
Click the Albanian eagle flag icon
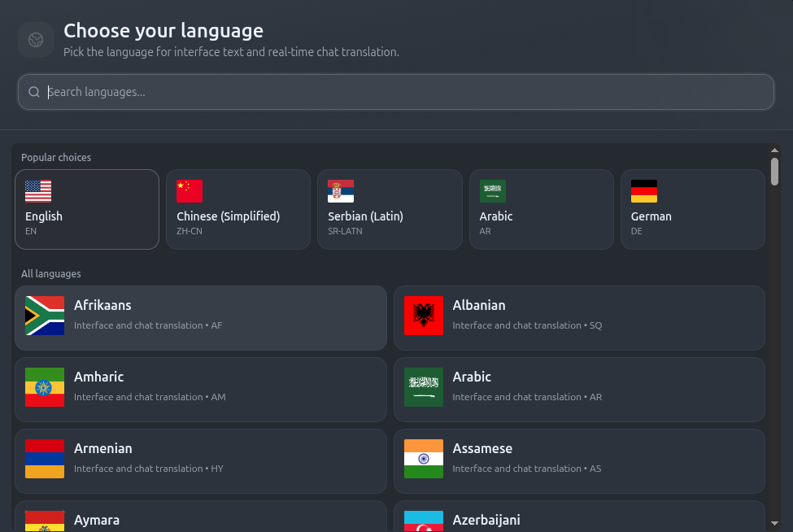coord(424,316)
